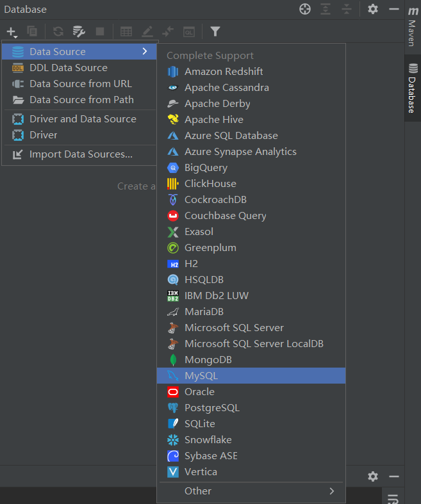Click the Duplicate toolbar icon
Viewport: 421px width, 504px height.
point(32,31)
